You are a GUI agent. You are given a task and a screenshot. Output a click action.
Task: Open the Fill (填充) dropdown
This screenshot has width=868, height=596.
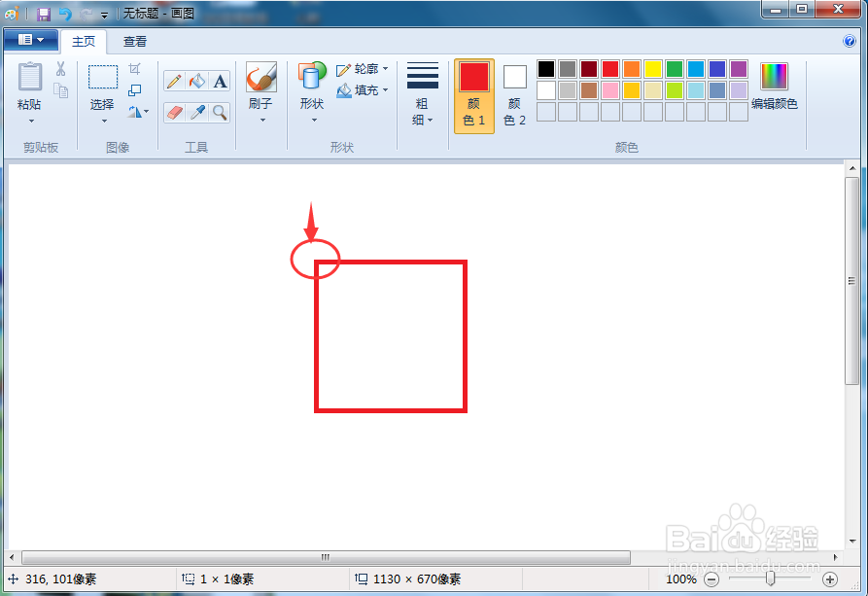[x=362, y=89]
